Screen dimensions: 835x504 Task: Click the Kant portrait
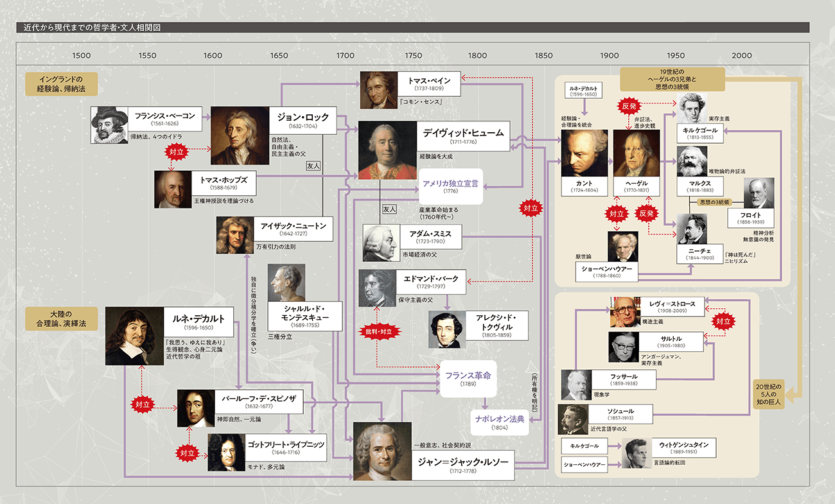pyautogui.click(x=584, y=153)
